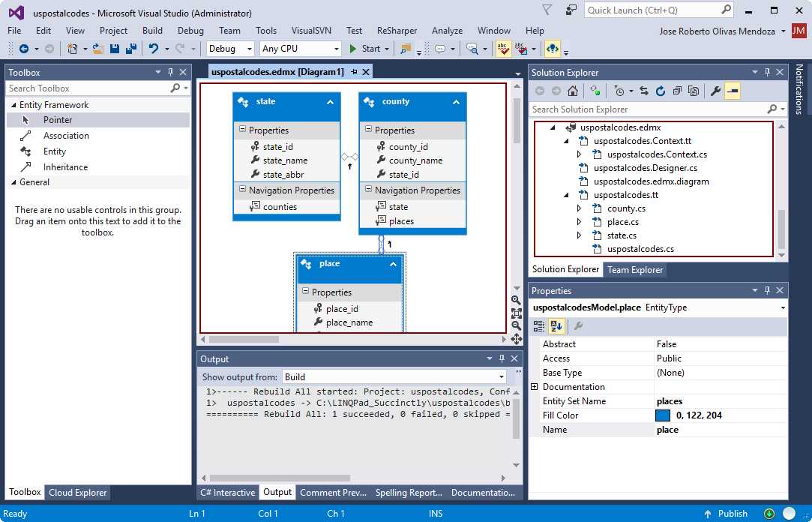Open Properties using the Solution Explorer wrench icon
812x522 pixels.
click(x=716, y=91)
